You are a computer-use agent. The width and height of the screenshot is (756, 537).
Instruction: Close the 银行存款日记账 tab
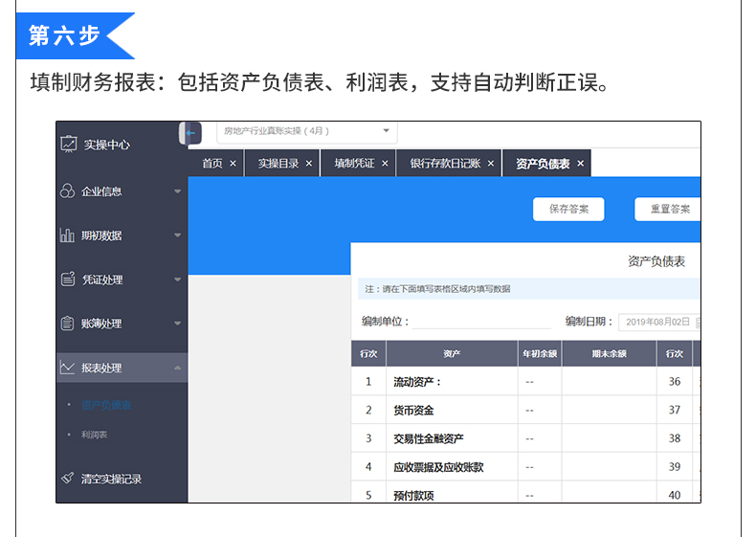point(490,164)
